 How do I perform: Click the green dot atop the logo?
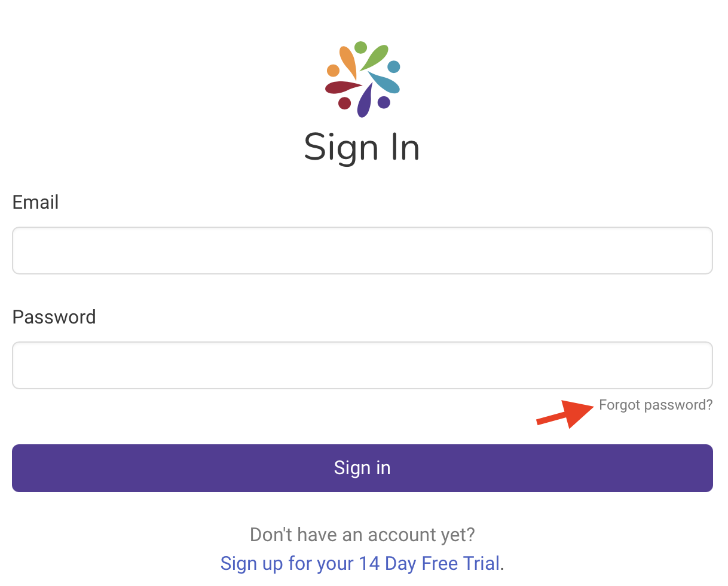coord(360,47)
